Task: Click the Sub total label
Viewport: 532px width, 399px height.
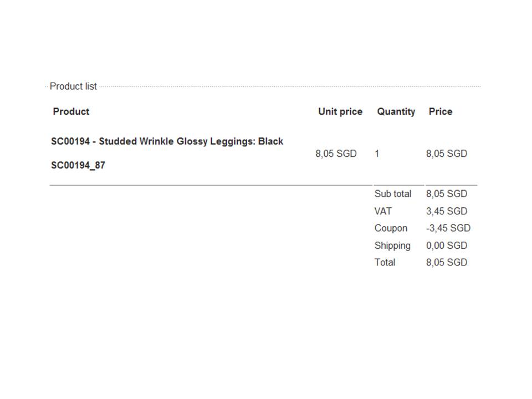Action: pos(392,194)
